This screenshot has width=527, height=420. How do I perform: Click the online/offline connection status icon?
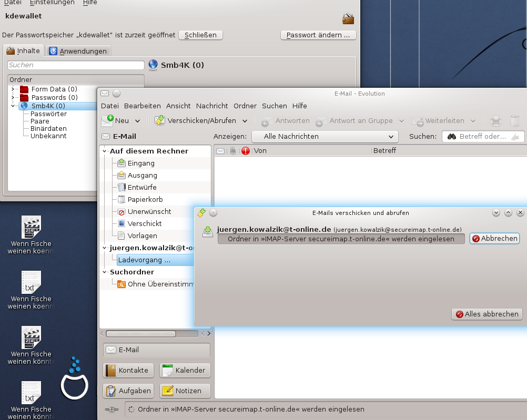(112, 409)
